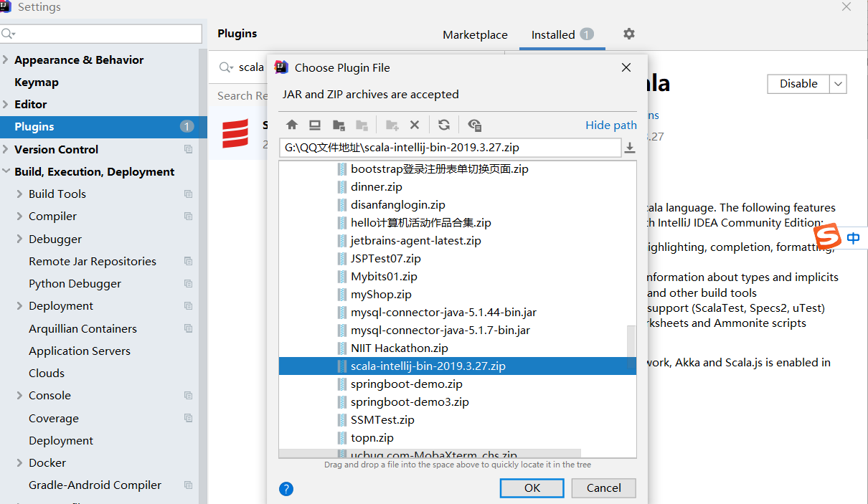The width and height of the screenshot is (868, 504).
Task: Click the file path input field
Action: [450, 148]
